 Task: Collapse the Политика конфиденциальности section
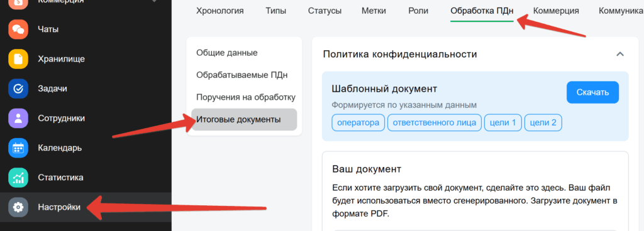click(620, 54)
